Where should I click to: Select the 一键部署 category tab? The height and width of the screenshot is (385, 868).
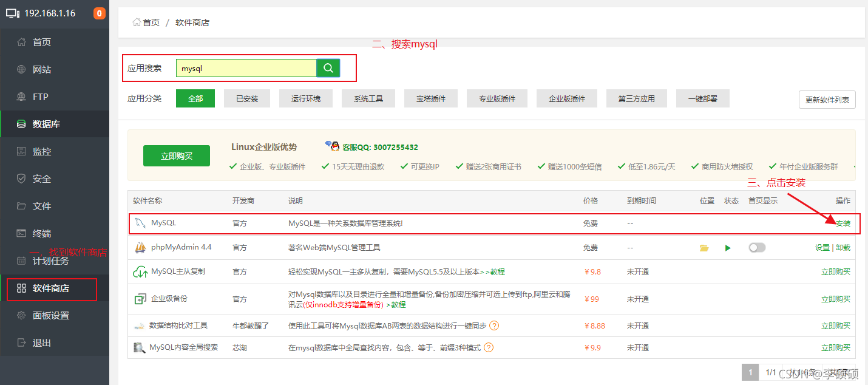(x=703, y=98)
